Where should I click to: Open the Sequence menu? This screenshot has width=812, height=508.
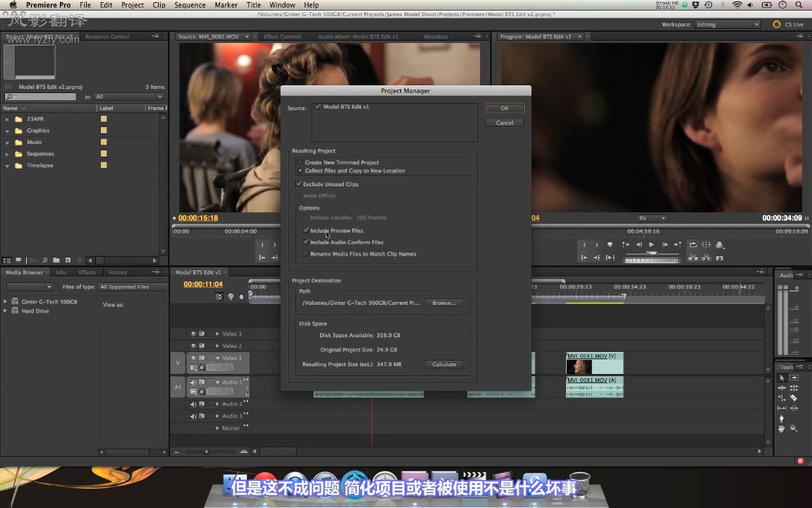click(190, 5)
